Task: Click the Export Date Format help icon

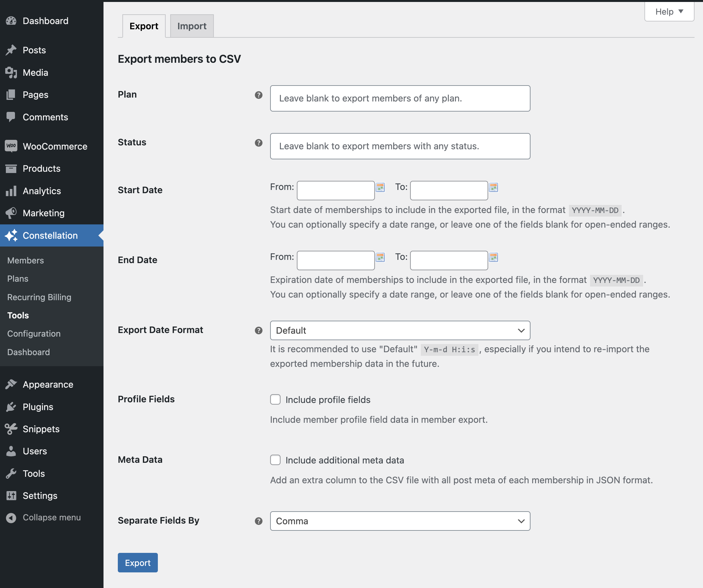Action: [258, 330]
